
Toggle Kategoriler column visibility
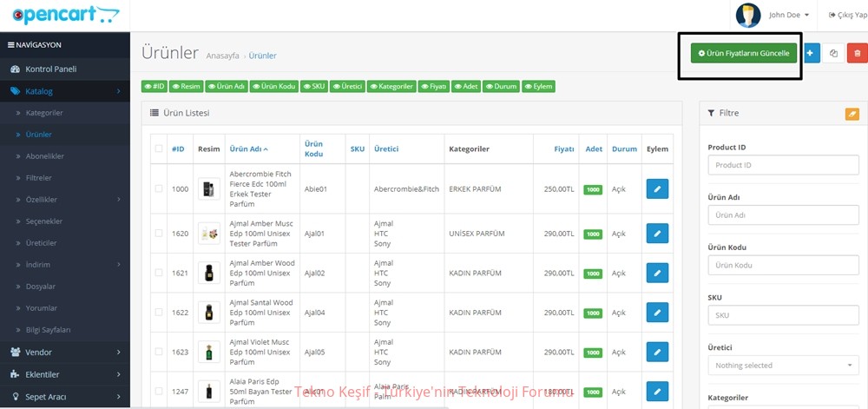click(x=391, y=86)
